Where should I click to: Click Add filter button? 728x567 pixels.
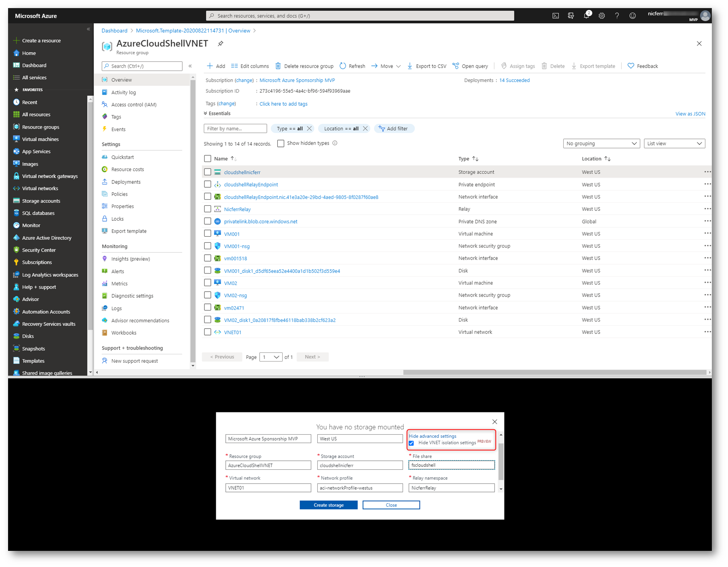(394, 128)
